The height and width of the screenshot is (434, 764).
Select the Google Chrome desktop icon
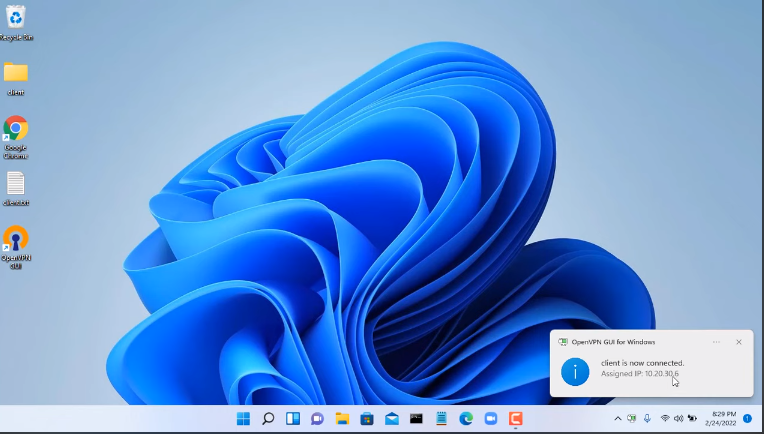[x=16, y=129]
